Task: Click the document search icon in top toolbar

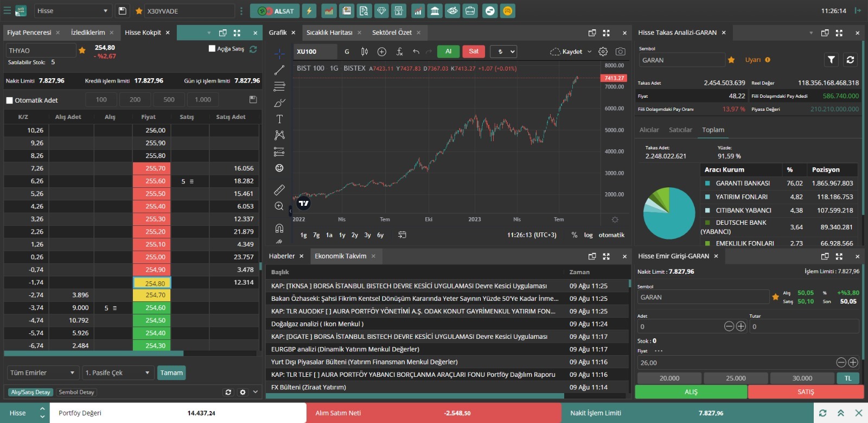Action: 363,11
